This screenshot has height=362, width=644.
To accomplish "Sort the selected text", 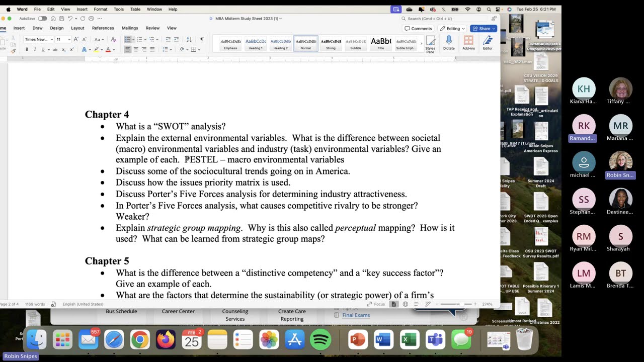I will tap(189, 39).
